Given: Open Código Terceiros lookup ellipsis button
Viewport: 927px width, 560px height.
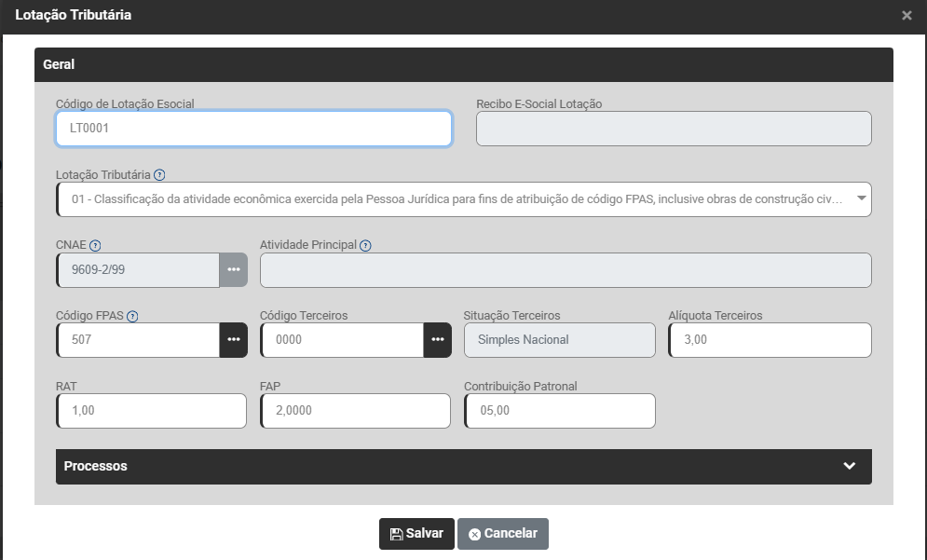Looking at the screenshot, I should 437,340.
